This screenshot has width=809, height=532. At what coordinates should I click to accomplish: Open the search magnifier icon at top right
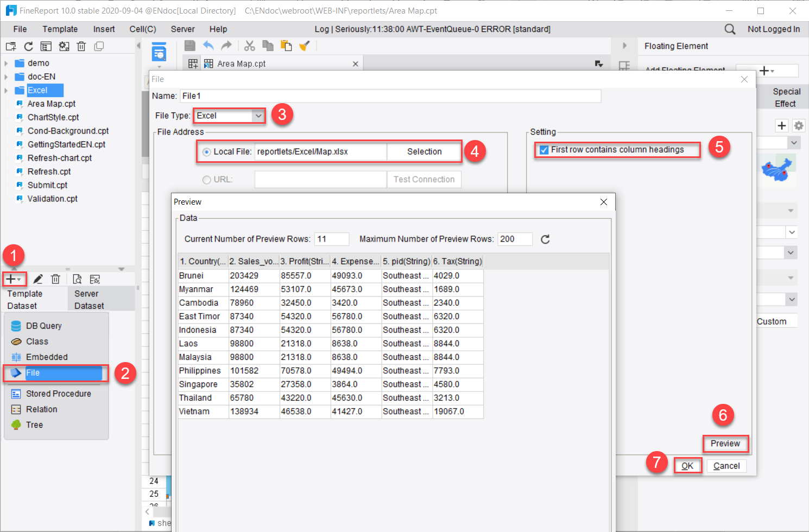point(730,29)
